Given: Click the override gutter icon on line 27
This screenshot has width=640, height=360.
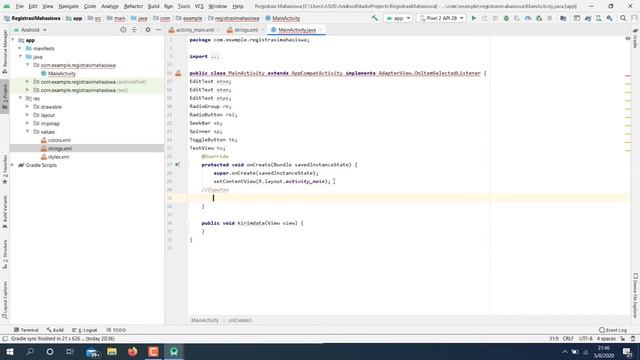Looking at the screenshot, I should click(177, 164).
